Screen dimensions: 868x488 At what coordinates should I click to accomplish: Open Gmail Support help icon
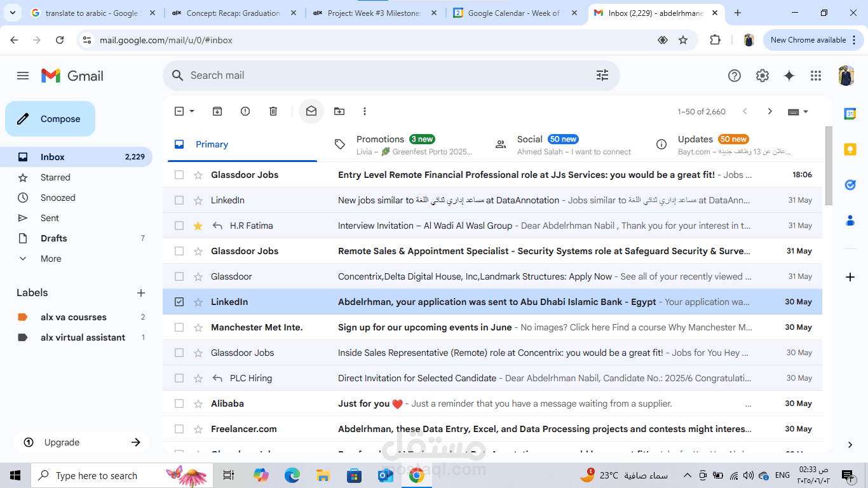pyautogui.click(x=735, y=76)
